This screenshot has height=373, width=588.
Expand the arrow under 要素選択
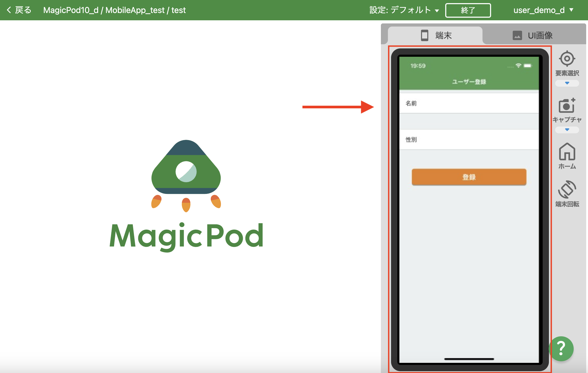[567, 83]
